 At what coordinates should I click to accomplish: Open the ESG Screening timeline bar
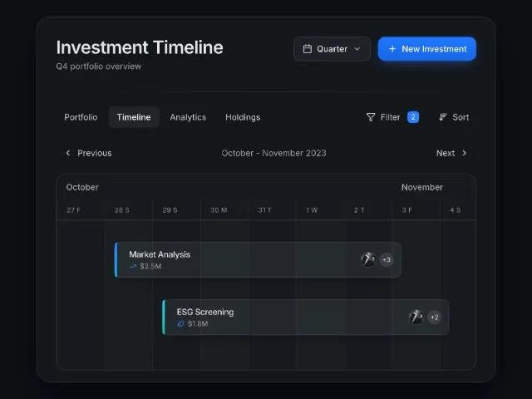click(x=306, y=318)
